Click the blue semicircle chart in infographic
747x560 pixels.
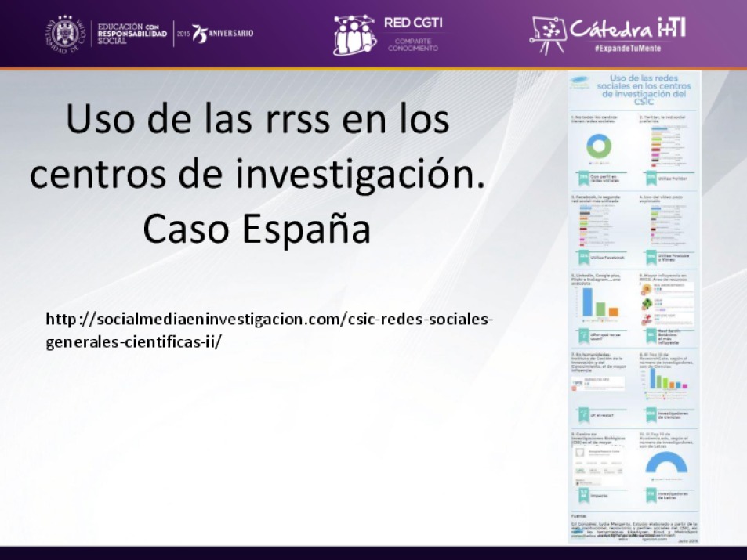click(665, 464)
